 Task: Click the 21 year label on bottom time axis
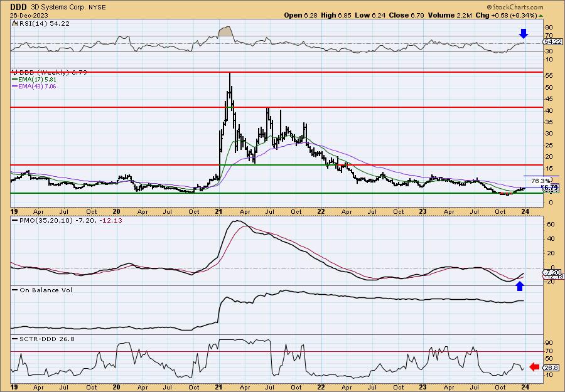(x=218, y=388)
